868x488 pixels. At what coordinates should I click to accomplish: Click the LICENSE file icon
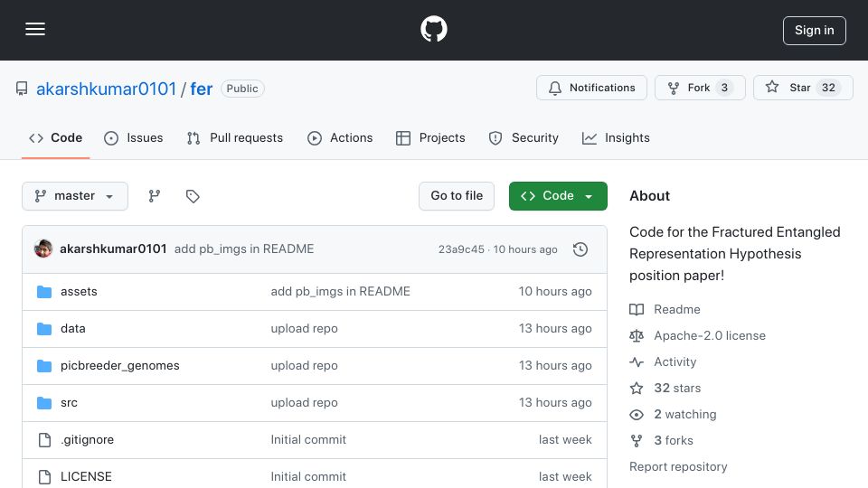[x=44, y=477]
